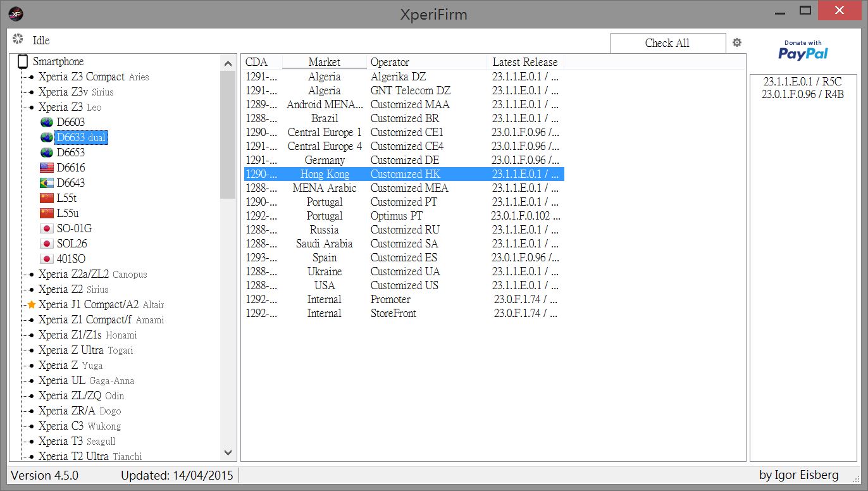868x491 pixels.
Task: Click the Donate with PayPal logo
Action: click(803, 50)
